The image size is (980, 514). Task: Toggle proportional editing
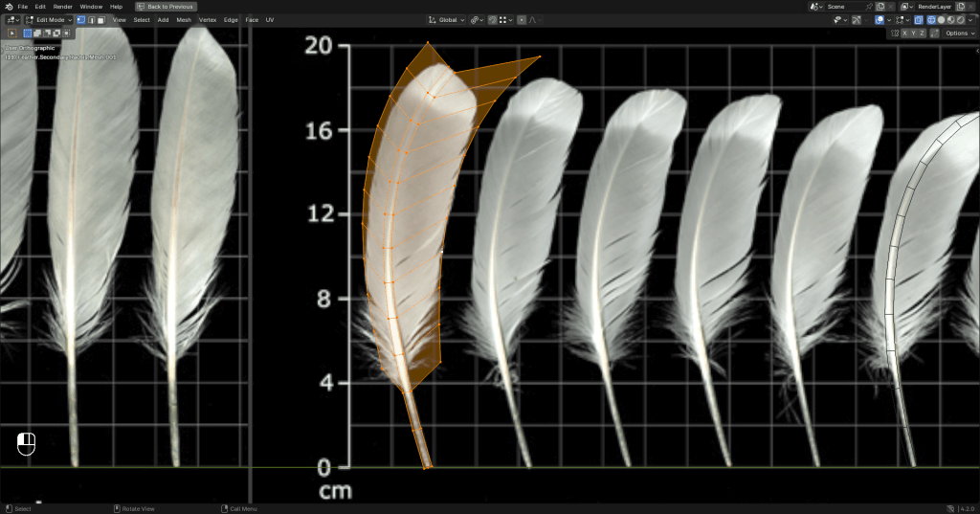click(523, 19)
